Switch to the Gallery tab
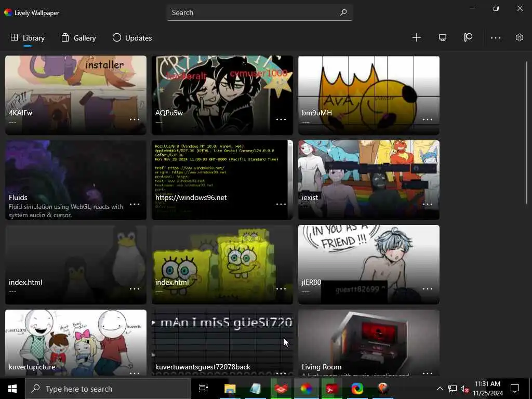This screenshot has height=399, width=532. pyautogui.click(x=79, y=38)
